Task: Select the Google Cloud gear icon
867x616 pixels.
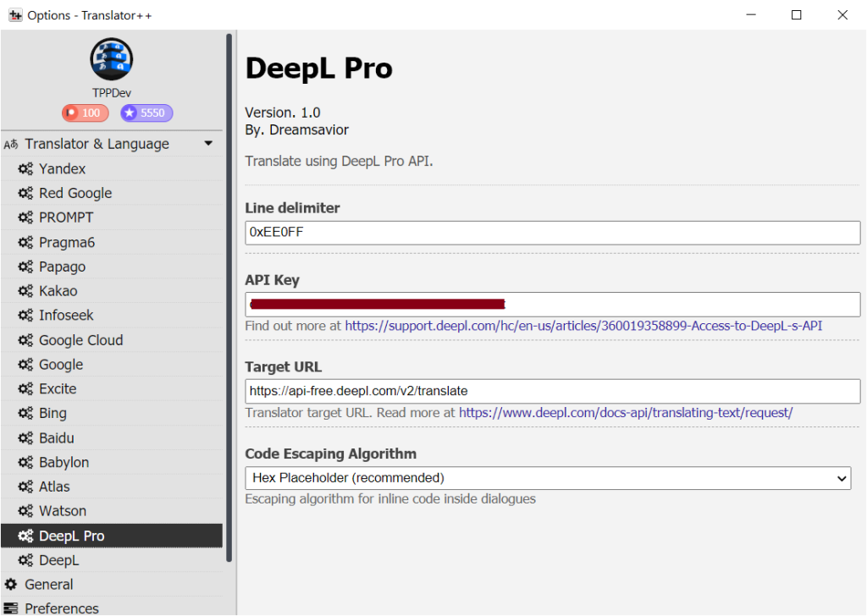Action: (x=24, y=339)
